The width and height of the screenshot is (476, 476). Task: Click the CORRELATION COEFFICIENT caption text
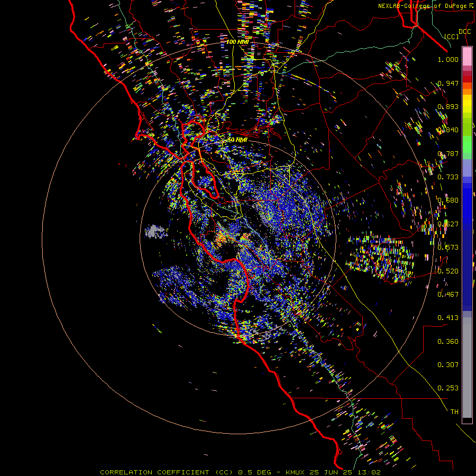click(154, 472)
